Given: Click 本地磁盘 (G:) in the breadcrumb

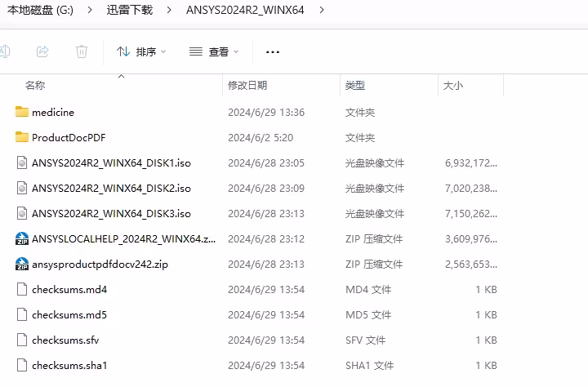Looking at the screenshot, I should [40, 10].
